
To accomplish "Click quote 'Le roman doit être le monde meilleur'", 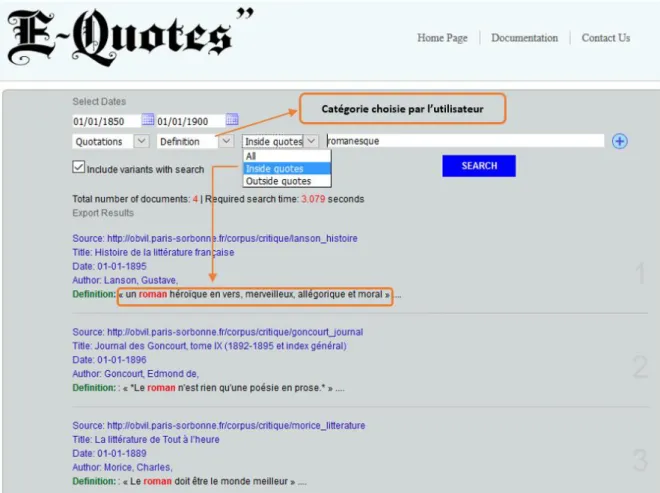I will [209, 481].
